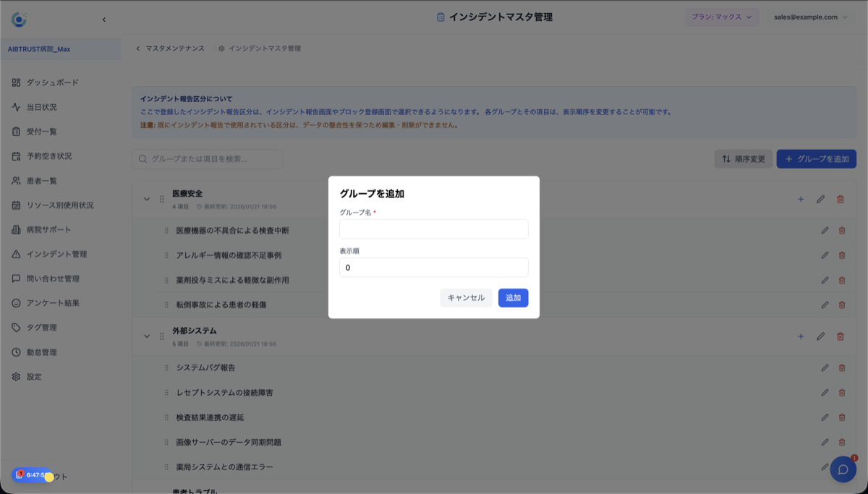Click the グループ名 input field
This screenshot has width=868, height=494.
[x=433, y=229]
